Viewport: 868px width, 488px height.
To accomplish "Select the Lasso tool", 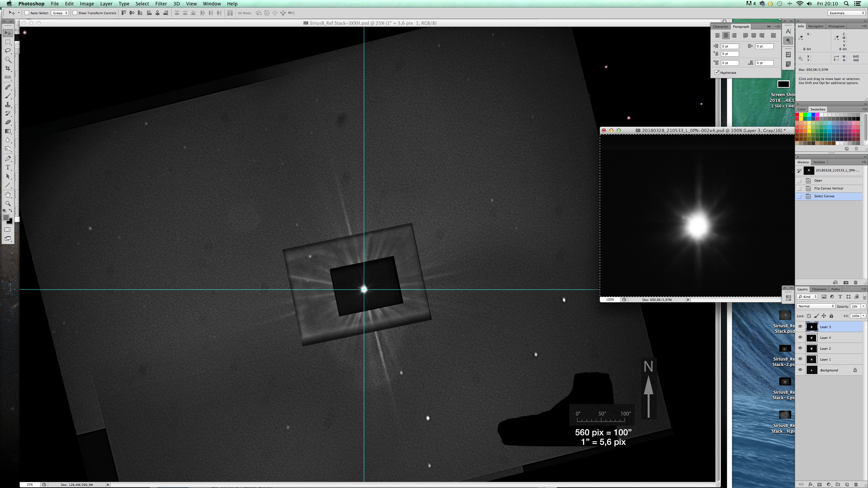I will [x=8, y=51].
